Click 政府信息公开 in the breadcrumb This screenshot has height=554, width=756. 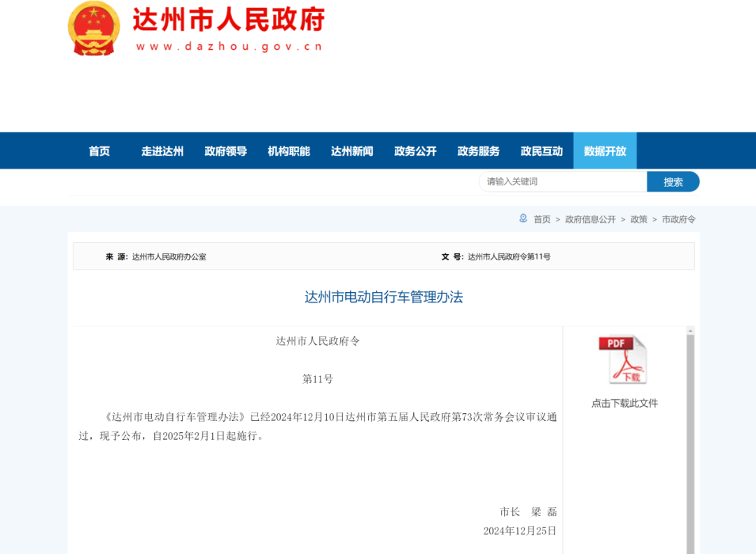pos(590,219)
